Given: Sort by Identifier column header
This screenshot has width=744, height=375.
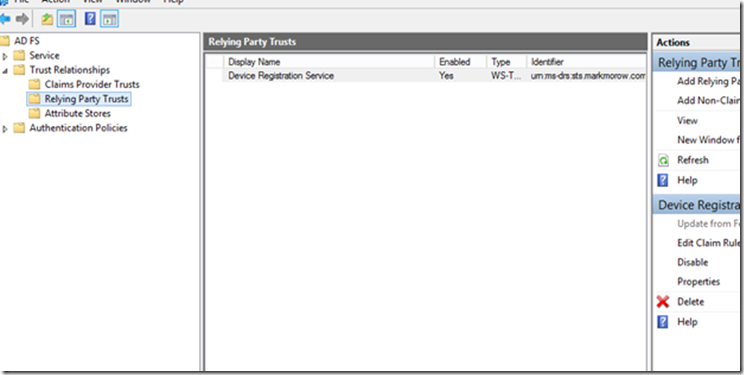Looking at the screenshot, I should (x=586, y=62).
